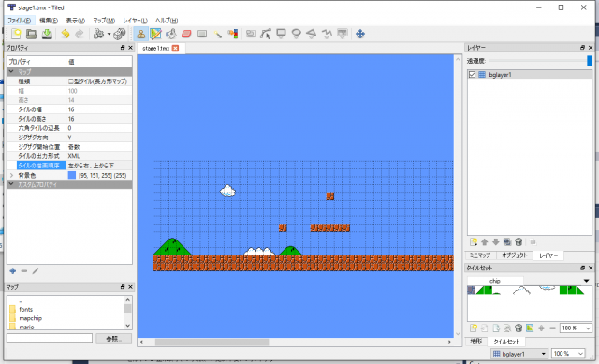Click the background color blue swatch
Viewport: 599px width, 364px height.
point(72,175)
